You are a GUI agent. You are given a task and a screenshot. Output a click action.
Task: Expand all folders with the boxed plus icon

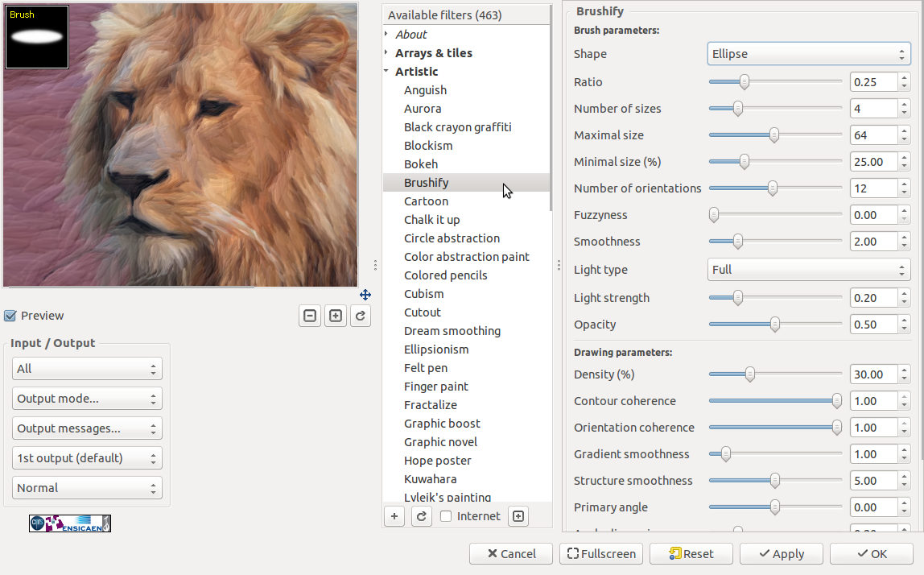point(518,516)
